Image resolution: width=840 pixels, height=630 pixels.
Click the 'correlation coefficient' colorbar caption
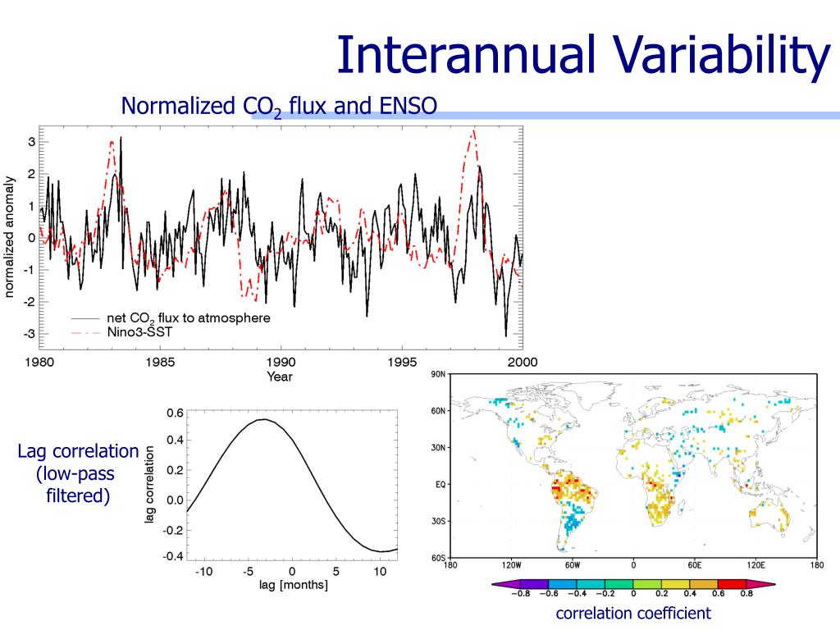(x=633, y=613)
